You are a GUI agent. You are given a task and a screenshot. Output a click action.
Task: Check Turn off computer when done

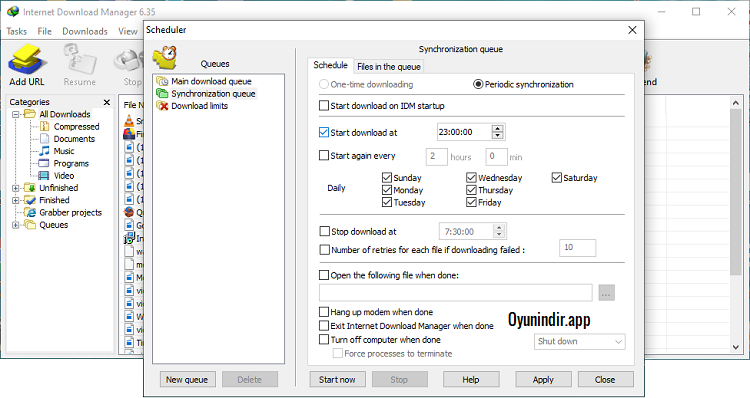coord(324,340)
